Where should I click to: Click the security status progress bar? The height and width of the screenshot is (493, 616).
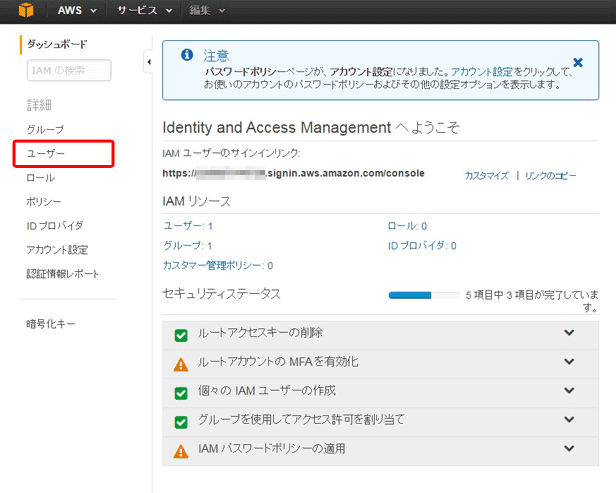tap(423, 295)
